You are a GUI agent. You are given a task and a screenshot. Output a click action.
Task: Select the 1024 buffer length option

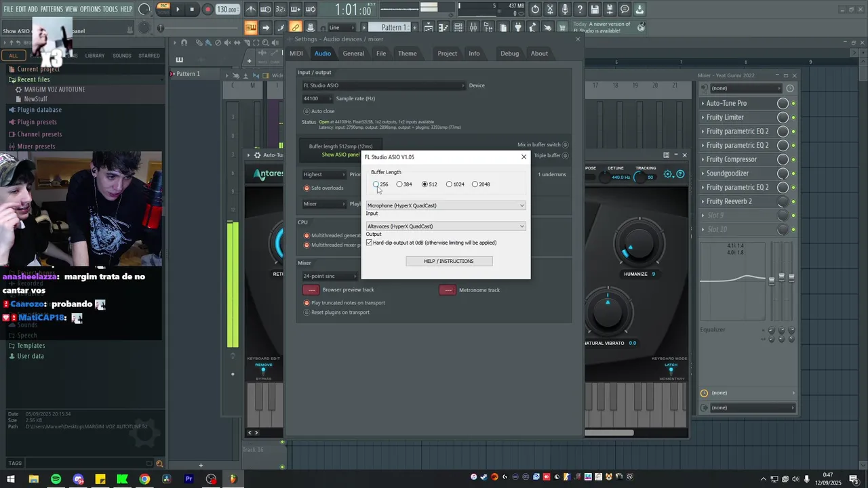tap(455, 184)
